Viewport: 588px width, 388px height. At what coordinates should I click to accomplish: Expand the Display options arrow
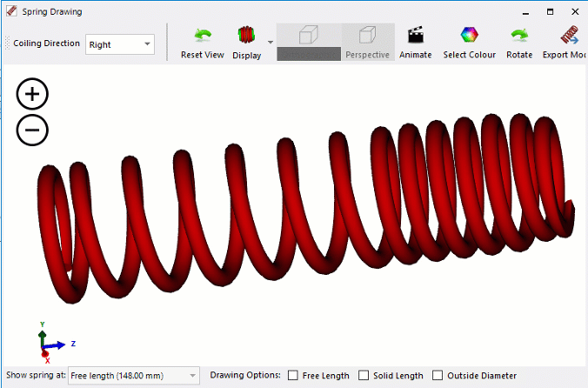270,42
